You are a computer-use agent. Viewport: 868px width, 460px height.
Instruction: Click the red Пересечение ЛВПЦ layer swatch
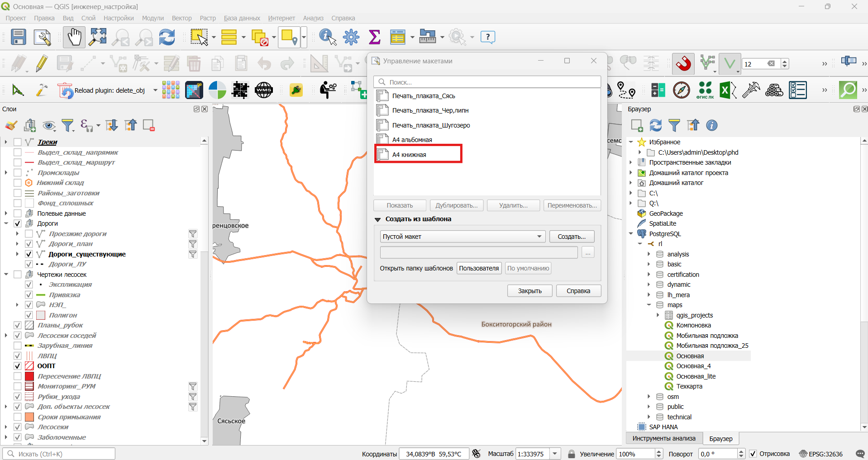pyautogui.click(x=29, y=376)
